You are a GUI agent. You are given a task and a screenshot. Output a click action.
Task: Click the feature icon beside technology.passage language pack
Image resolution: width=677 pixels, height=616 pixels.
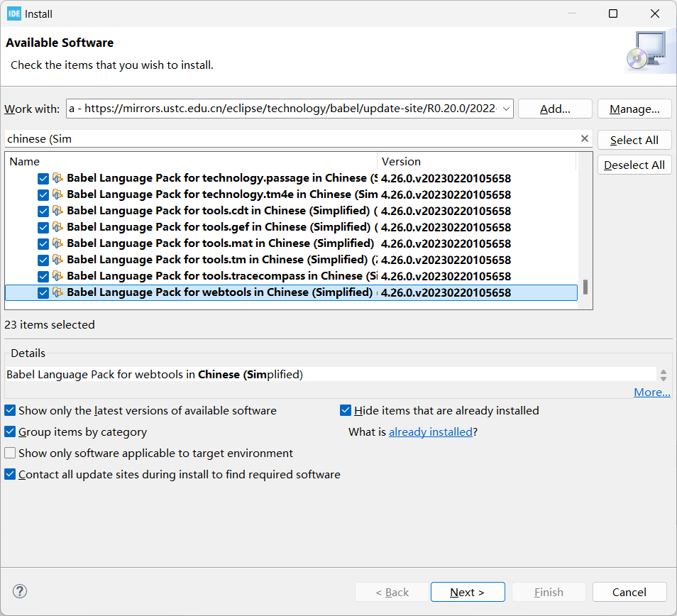(58, 178)
